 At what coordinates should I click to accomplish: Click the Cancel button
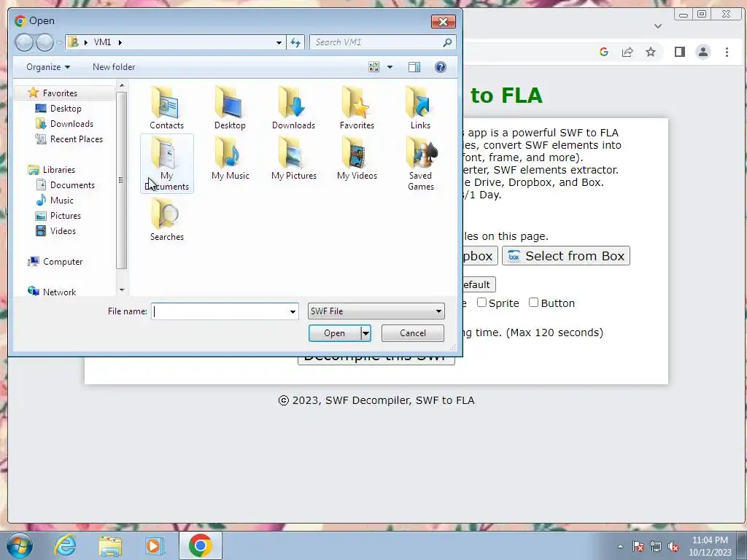[x=413, y=333]
